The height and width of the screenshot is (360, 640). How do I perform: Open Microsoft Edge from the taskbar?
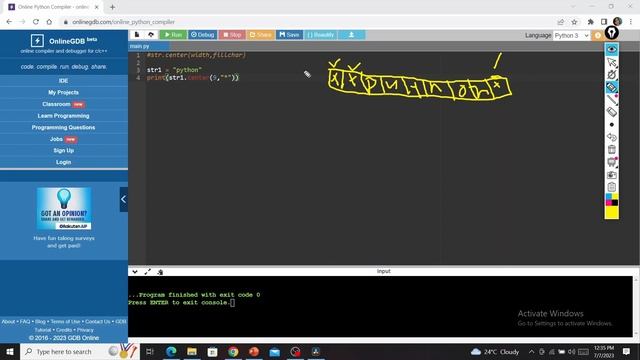171,351
